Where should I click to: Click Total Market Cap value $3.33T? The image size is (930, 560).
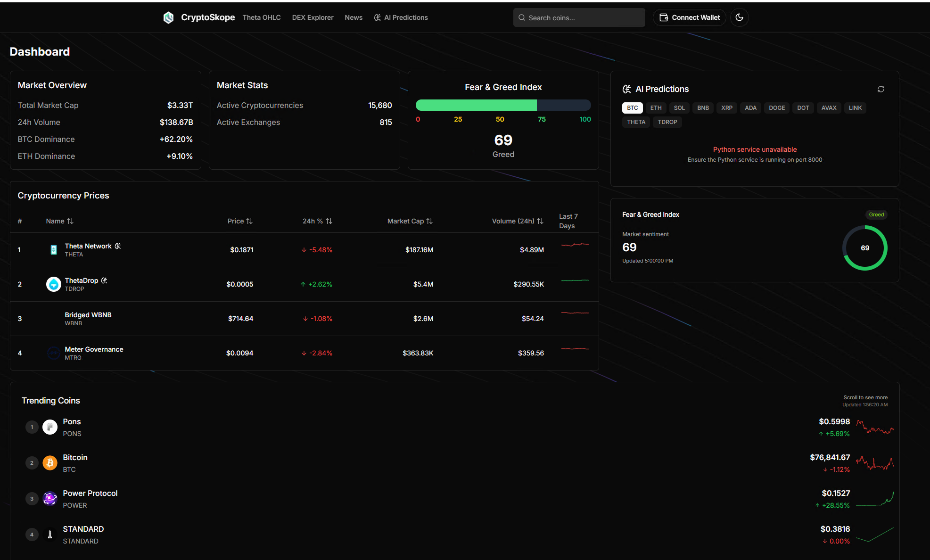[180, 105]
